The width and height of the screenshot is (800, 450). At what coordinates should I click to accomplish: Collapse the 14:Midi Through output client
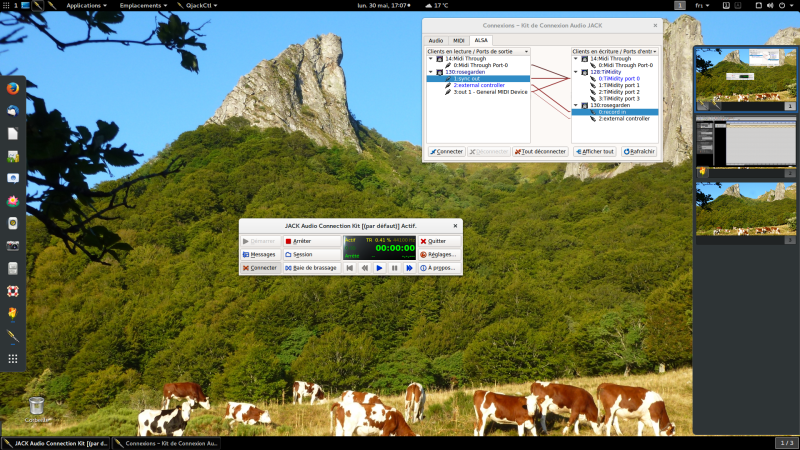click(x=431, y=59)
